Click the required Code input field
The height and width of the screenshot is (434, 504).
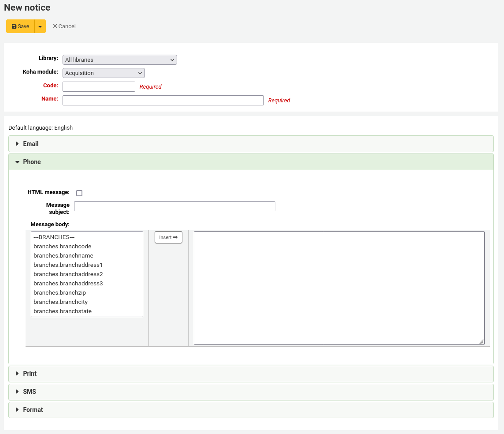[x=99, y=86]
